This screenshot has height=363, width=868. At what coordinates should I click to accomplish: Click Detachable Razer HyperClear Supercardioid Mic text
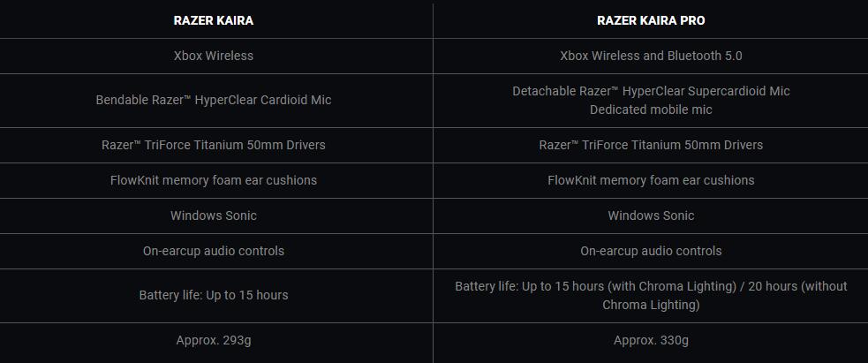tap(651, 91)
